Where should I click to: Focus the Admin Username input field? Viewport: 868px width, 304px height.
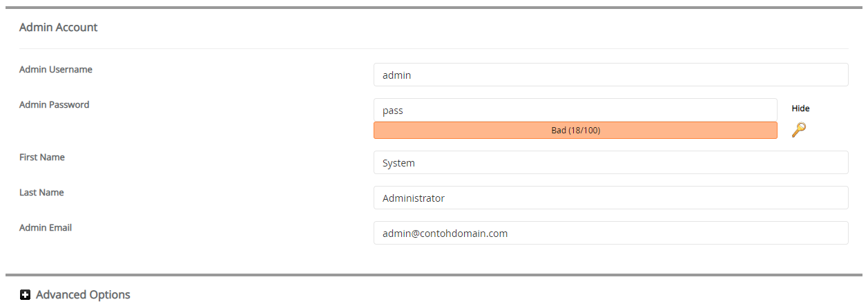coord(610,75)
